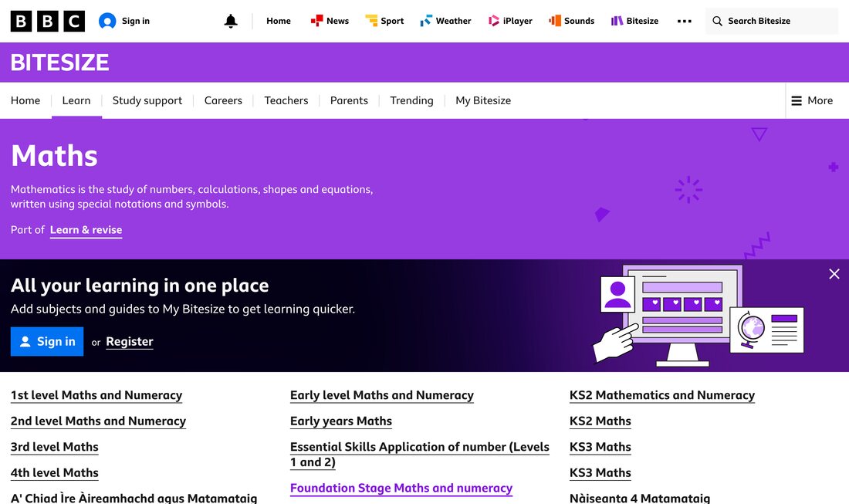Open Early level Maths and Numeracy
The height and width of the screenshot is (504, 849).
382,395
